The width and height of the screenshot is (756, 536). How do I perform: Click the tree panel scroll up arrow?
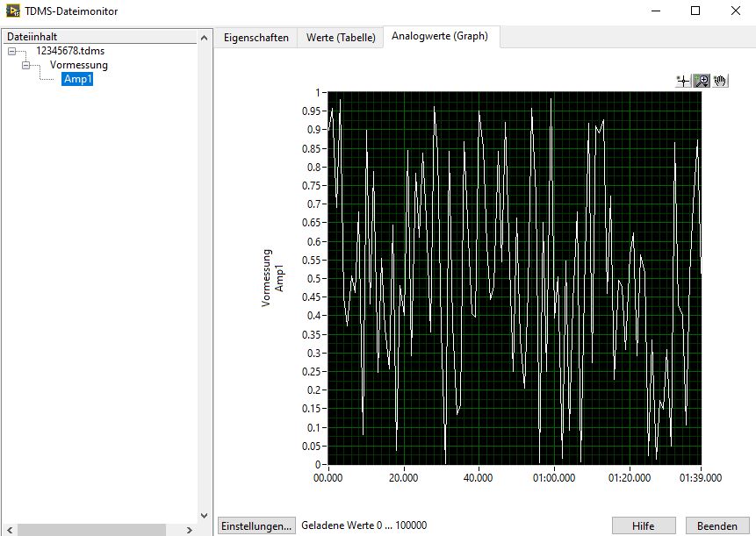(x=205, y=38)
